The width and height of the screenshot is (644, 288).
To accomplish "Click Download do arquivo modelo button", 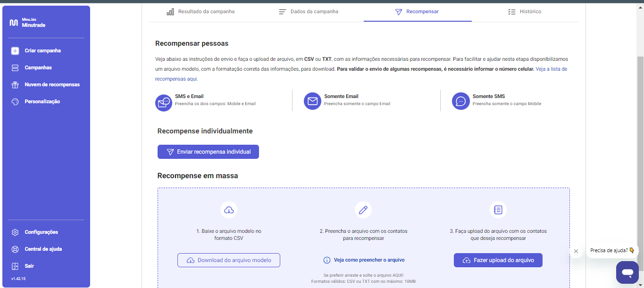I will [229, 260].
